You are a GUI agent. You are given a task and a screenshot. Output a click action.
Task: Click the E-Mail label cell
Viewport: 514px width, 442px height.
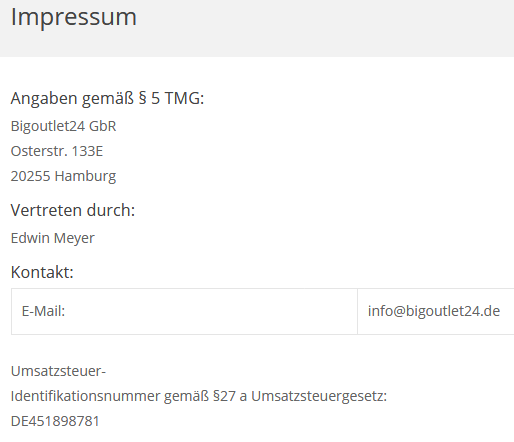coord(184,311)
